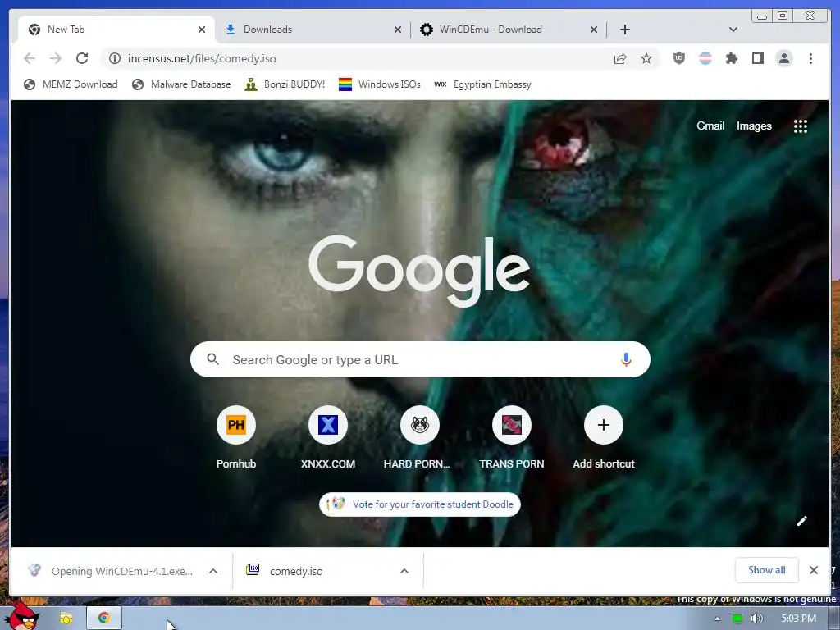View site information icon in address bar
This screenshot has height=630, width=840.
(115, 58)
